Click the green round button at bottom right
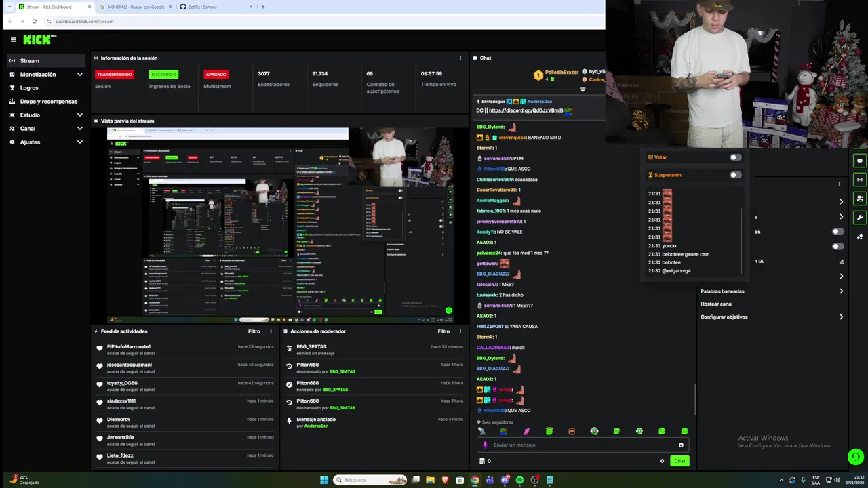 pyautogui.click(x=856, y=457)
